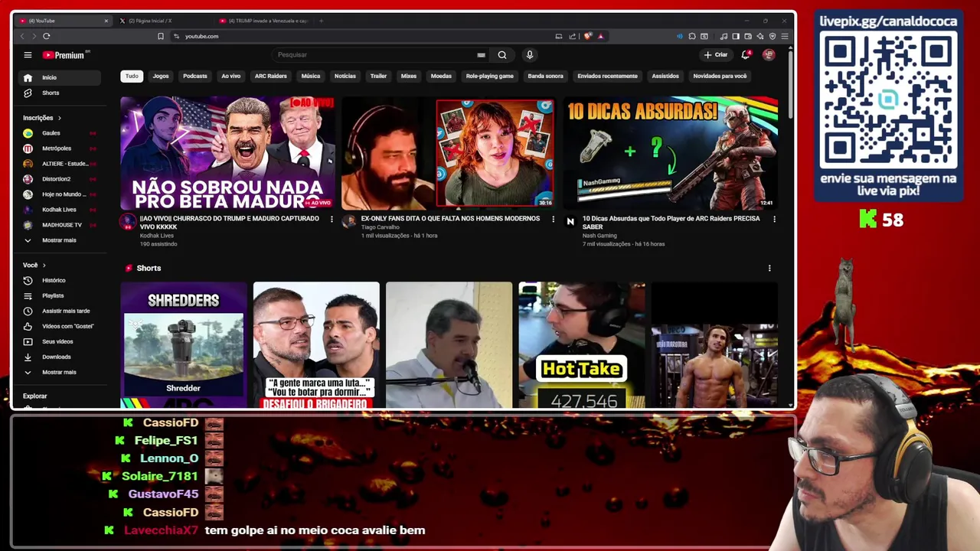980x551 pixels.
Task: Start voice search with the microphone icon
Action: pos(529,55)
